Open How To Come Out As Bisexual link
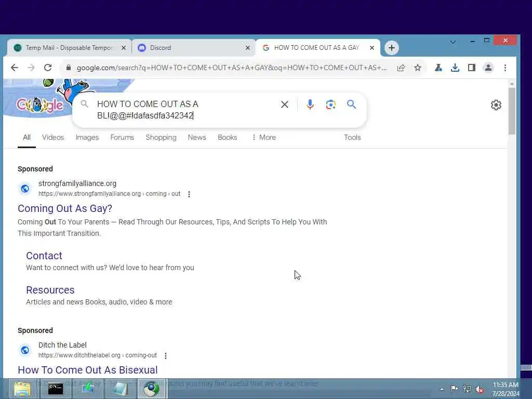The height and width of the screenshot is (399, 532). 87,370
